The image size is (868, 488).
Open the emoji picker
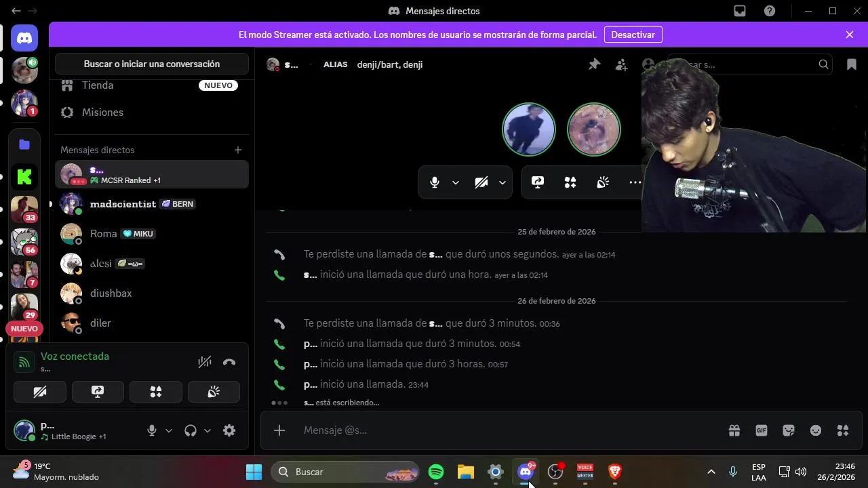pos(816,430)
